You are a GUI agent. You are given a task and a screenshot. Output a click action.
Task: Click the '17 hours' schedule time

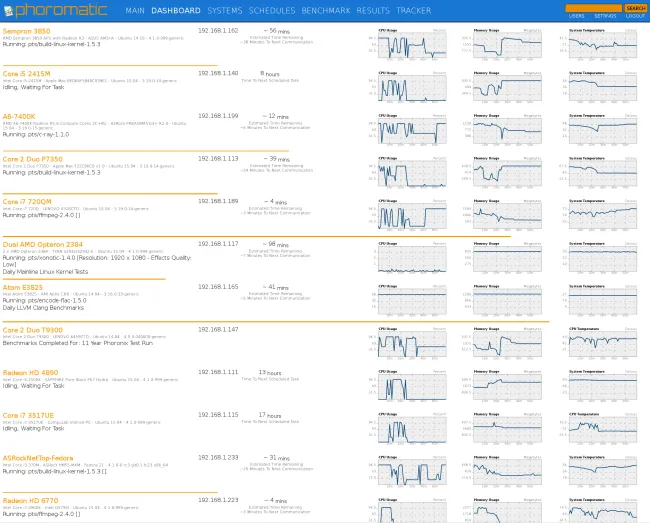270,415
